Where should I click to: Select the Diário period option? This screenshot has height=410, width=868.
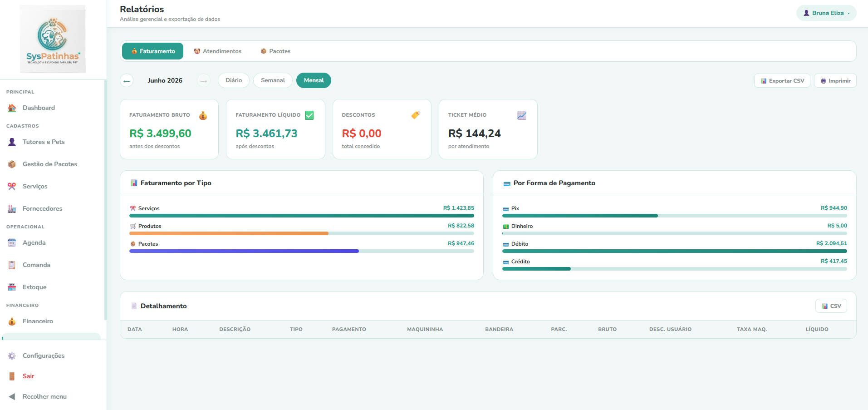coord(234,80)
